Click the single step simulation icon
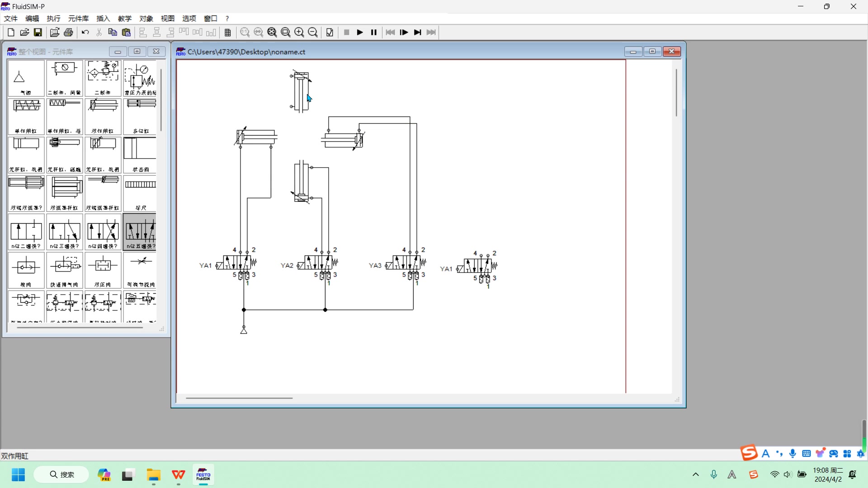This screenshot has height=488, width=868. [x=404, y=33]
